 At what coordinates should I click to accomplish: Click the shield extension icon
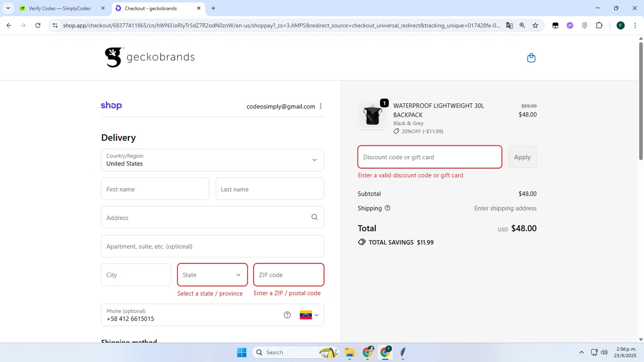pos(584,25)
